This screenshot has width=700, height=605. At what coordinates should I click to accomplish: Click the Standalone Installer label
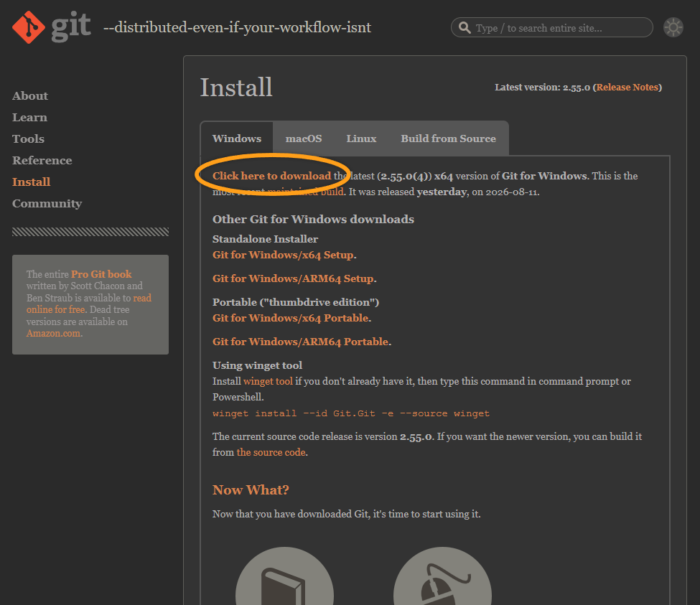click(x=265, y=239)
